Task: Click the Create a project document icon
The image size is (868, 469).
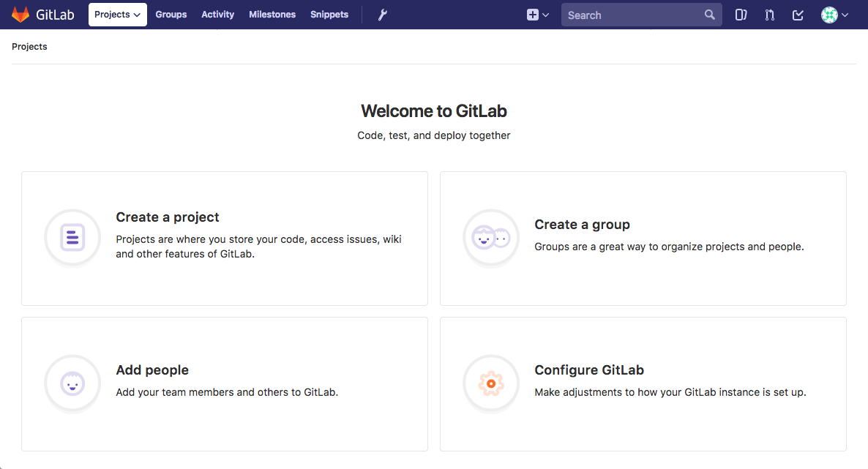Action: coord(72,238)
